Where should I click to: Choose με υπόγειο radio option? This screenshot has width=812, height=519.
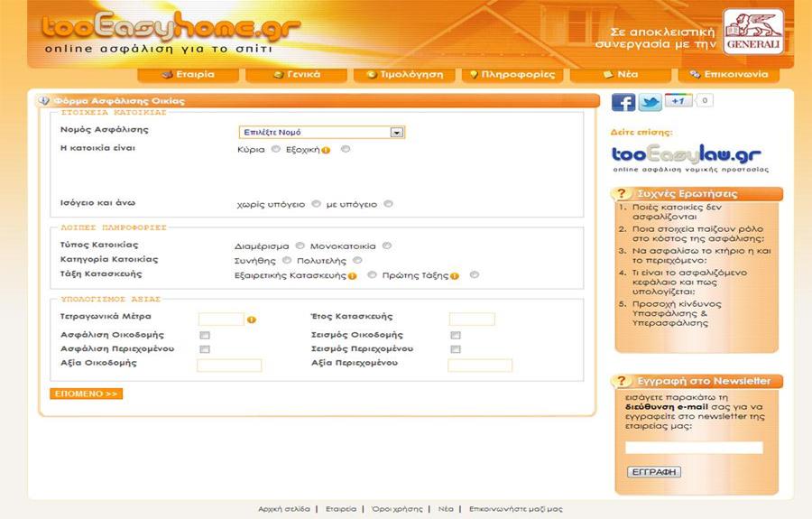[x=388, y=204]
